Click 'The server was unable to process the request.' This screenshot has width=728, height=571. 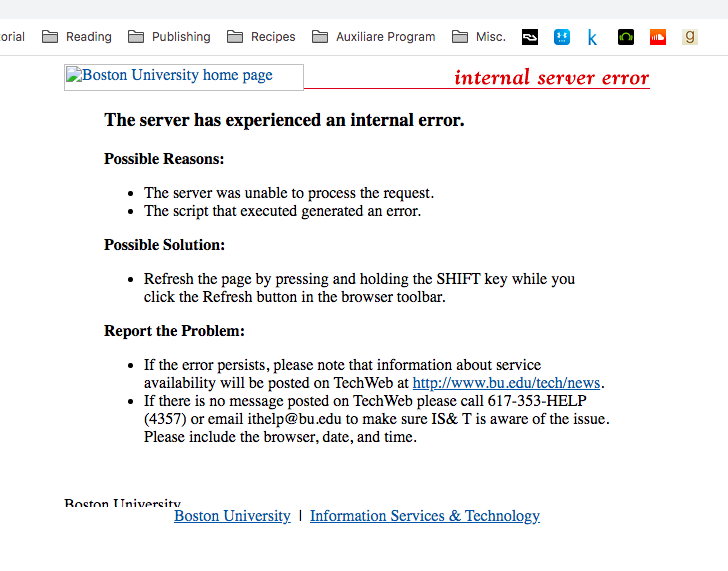tap(289, 193)
